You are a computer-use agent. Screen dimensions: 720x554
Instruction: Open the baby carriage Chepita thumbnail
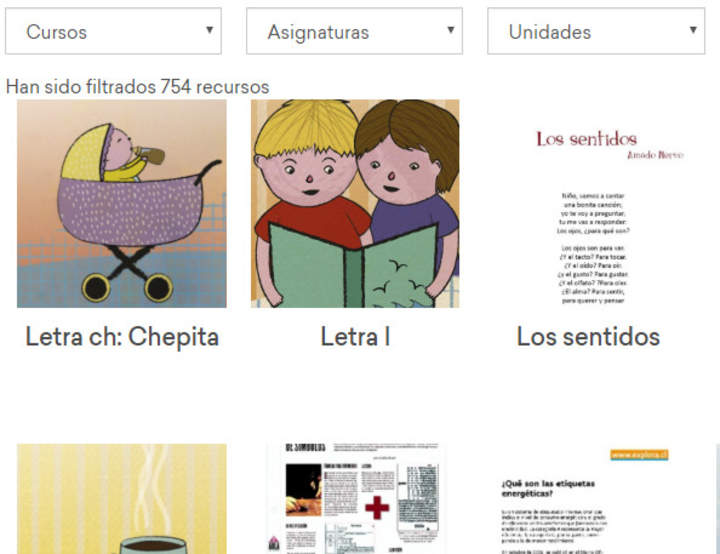point(122,204)
